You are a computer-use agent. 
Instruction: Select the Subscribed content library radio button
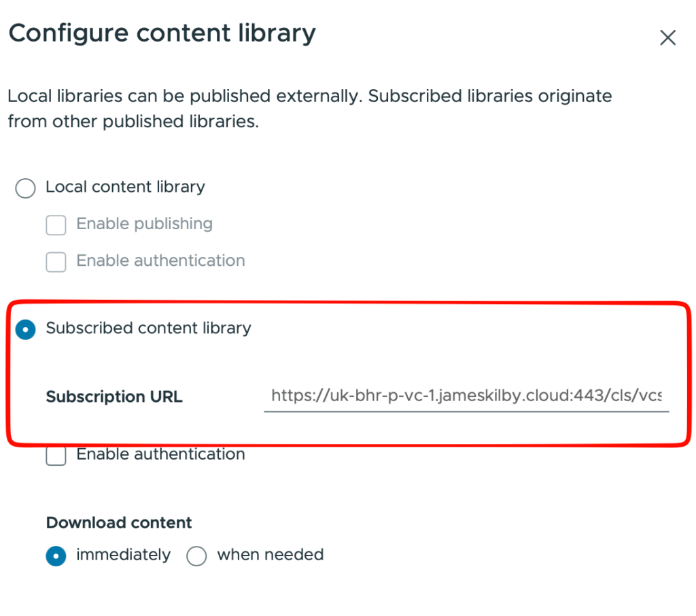[25, 330]
